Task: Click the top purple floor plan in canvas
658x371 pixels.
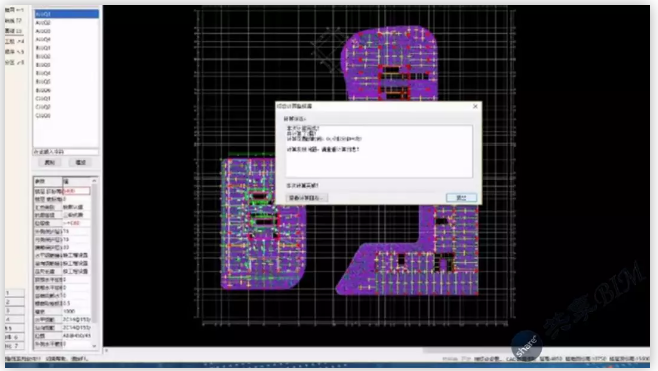Action: pyautogui.click(x=390, y=63)
